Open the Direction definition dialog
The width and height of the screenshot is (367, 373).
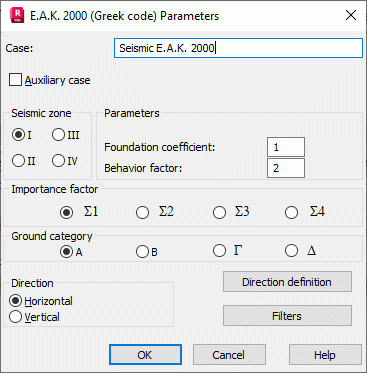click(287, 282)
